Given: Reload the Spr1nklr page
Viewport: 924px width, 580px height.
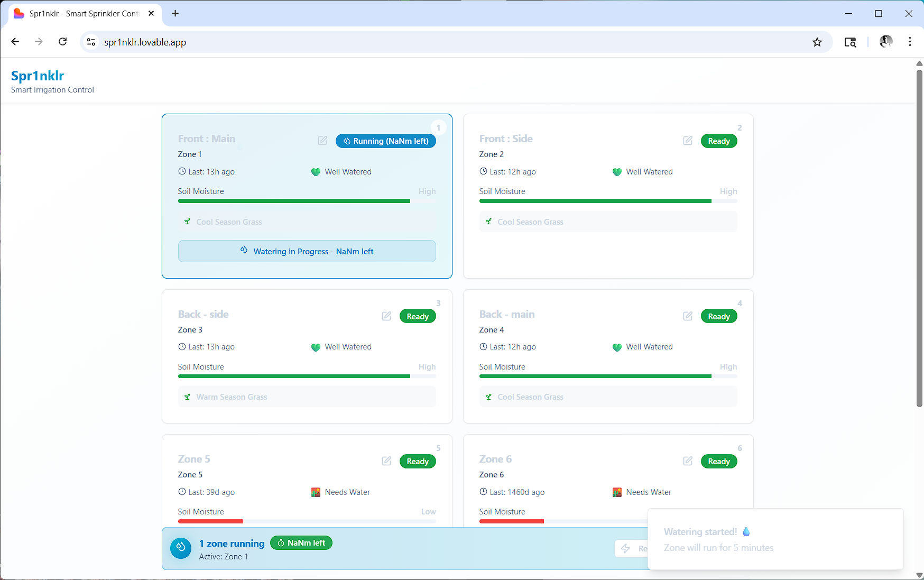Looking at the screenshot, I should click(x=62, y=42).
